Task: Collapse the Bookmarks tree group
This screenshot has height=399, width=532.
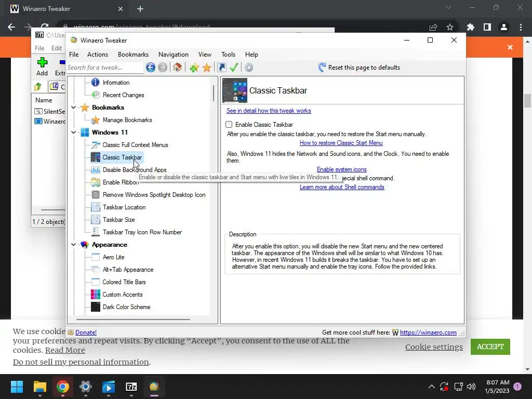Action: click(73, 108)
